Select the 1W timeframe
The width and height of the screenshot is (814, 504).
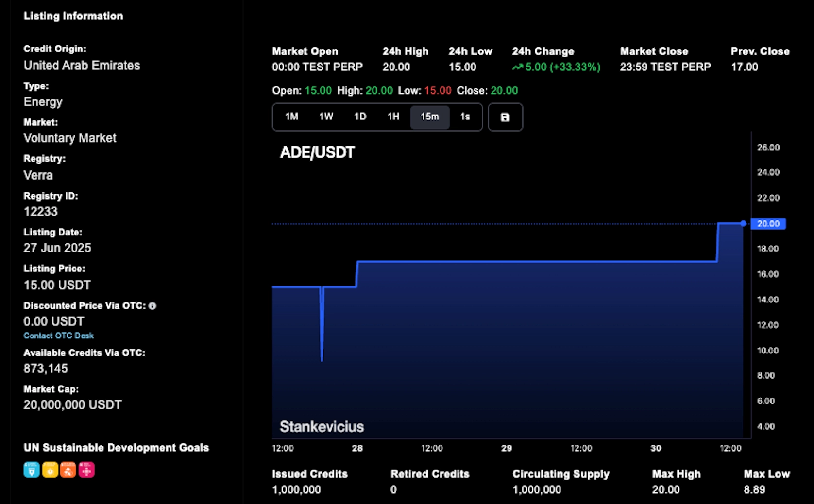pos(326,117)
